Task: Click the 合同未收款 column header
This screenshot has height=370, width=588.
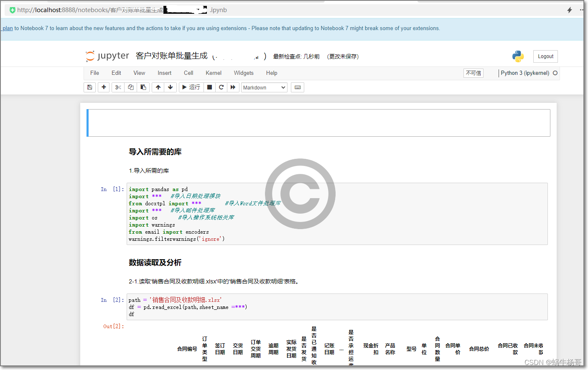Action: point(533,349)
